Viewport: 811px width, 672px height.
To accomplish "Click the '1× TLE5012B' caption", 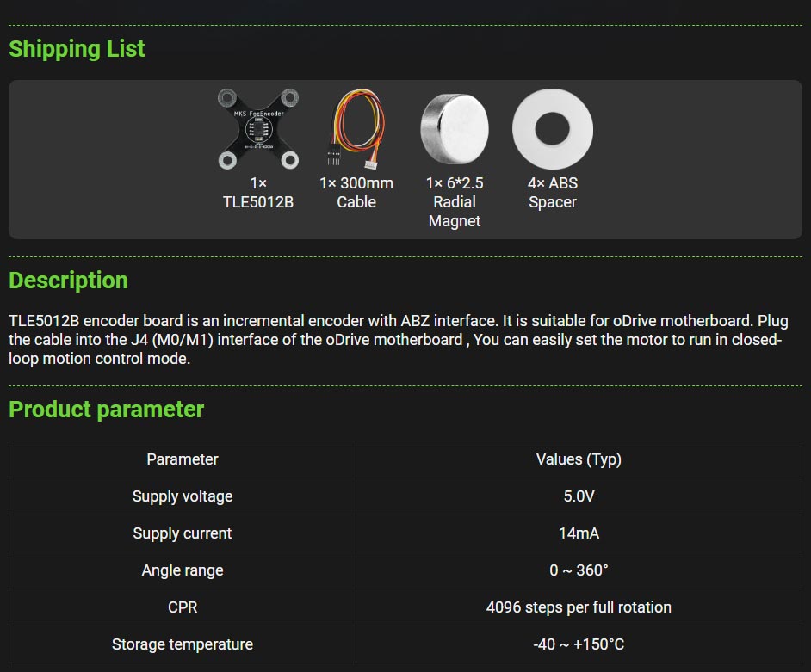I will pyautogui.click(x=258, y=192).
